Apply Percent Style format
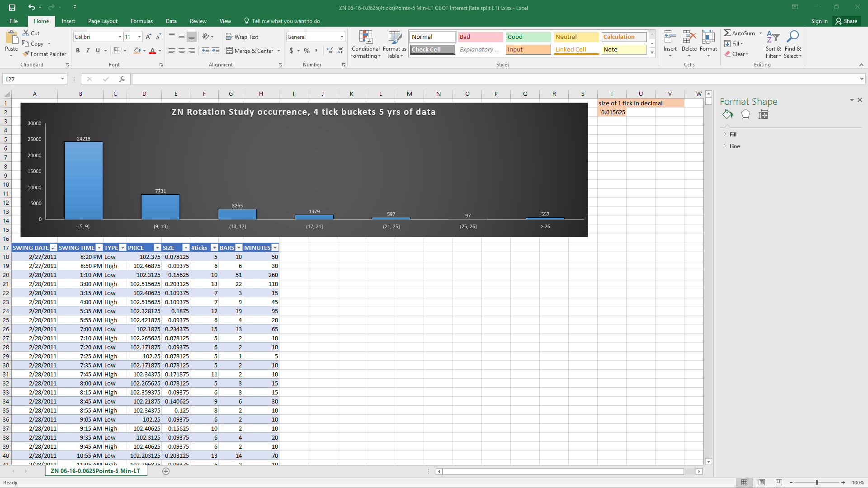Image resolution: width=868 pixels, height=488 pixels. point(307,51)
